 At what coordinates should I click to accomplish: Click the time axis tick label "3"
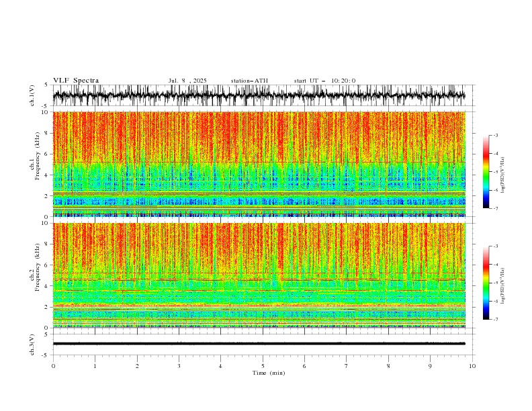(179, 366)
